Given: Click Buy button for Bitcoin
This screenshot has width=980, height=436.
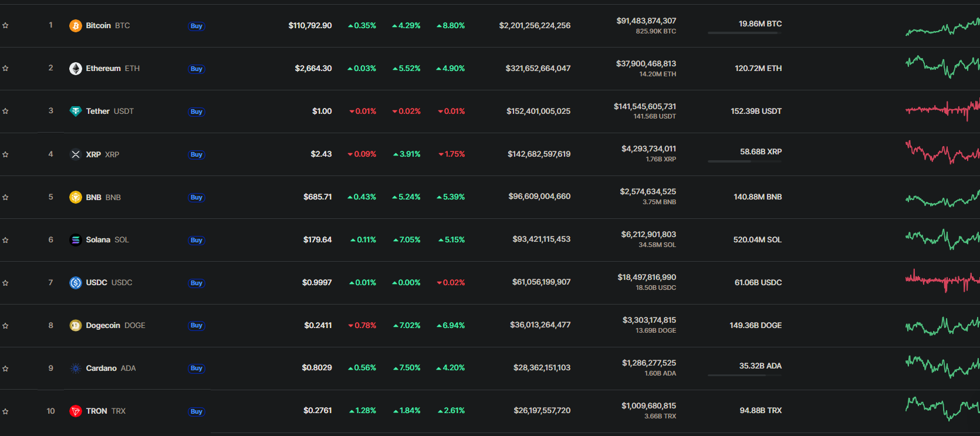Looking at the screenshot, I should pos(197,26).
